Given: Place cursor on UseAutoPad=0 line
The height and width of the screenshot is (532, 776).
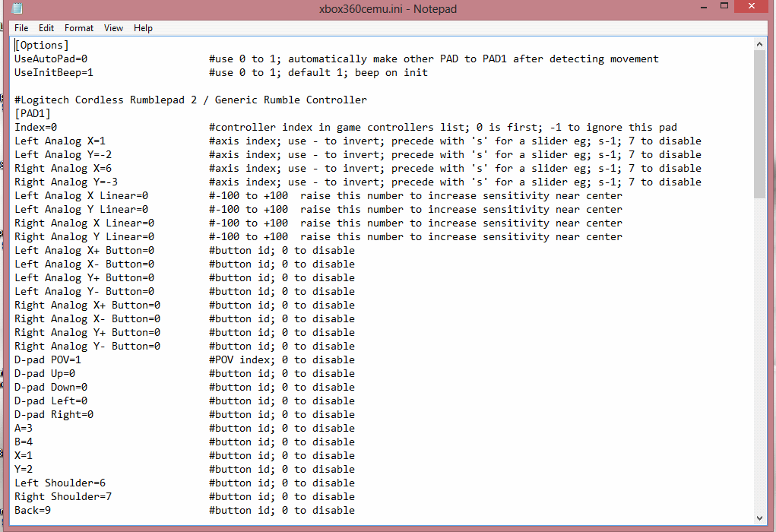Looking at the screenshot, I should pos(50,59).
